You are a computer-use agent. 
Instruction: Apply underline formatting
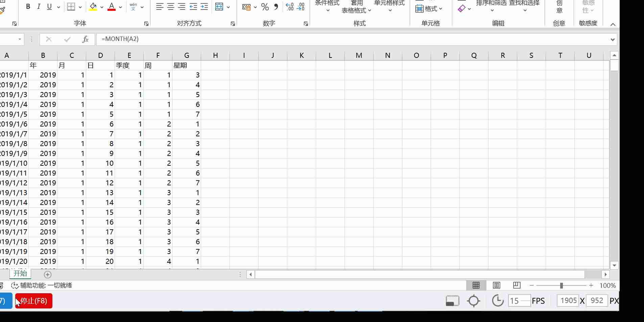click(x=49, y=7)
